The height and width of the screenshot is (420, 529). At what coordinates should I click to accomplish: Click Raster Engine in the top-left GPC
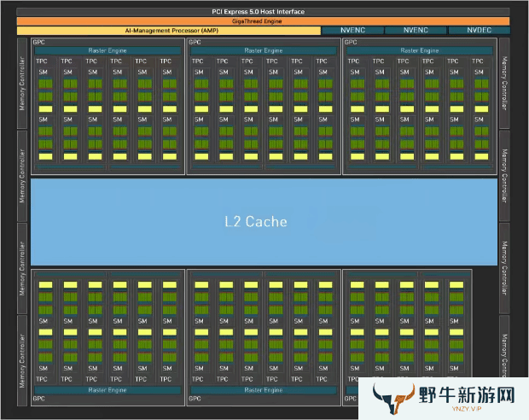pyautogui.click(x=108, y=50)
